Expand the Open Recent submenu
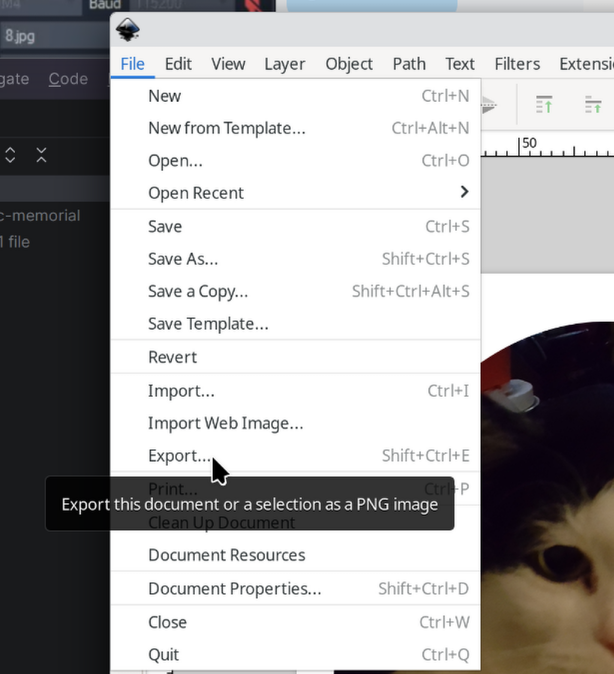This screenshot has width=614, height=674. 295,193
